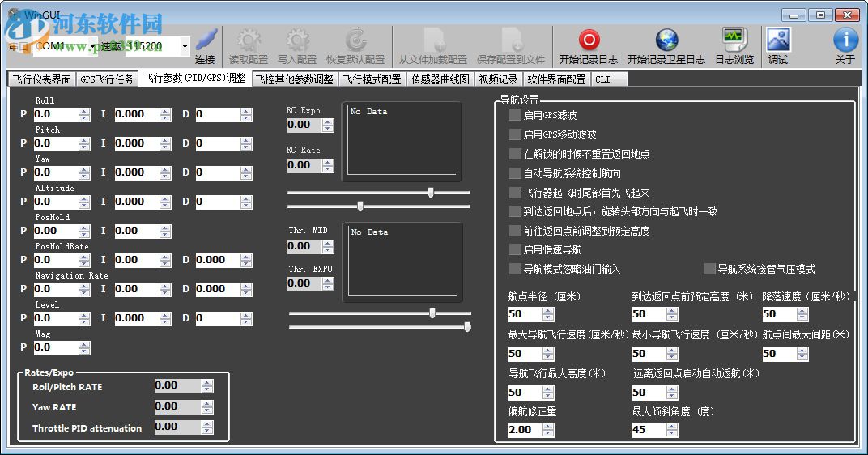Open the 软件界面配置 tab

pyautogui.click(x=556, y=79)
